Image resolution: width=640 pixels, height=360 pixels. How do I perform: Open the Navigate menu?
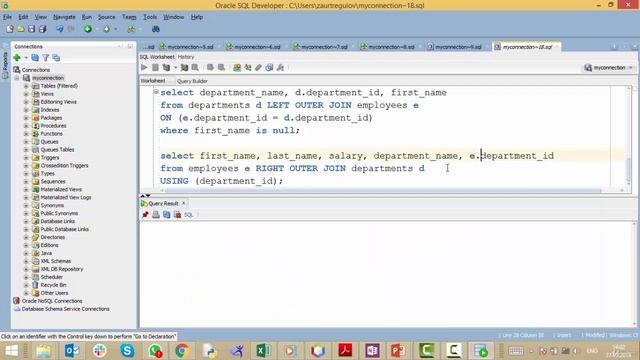click(64, 17)
